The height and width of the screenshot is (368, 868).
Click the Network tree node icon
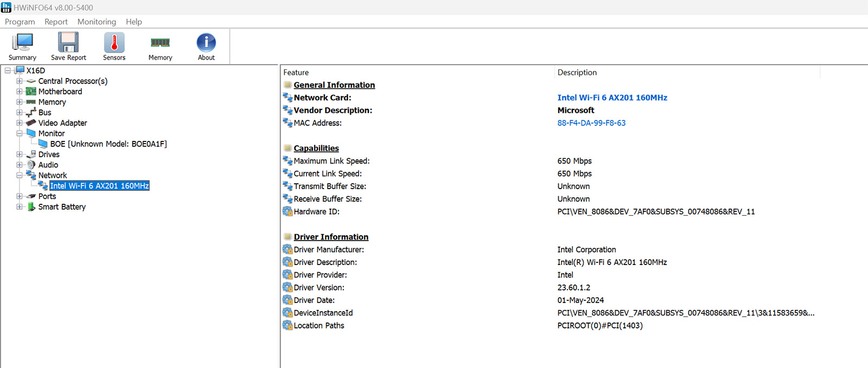(x=31, y=175)
